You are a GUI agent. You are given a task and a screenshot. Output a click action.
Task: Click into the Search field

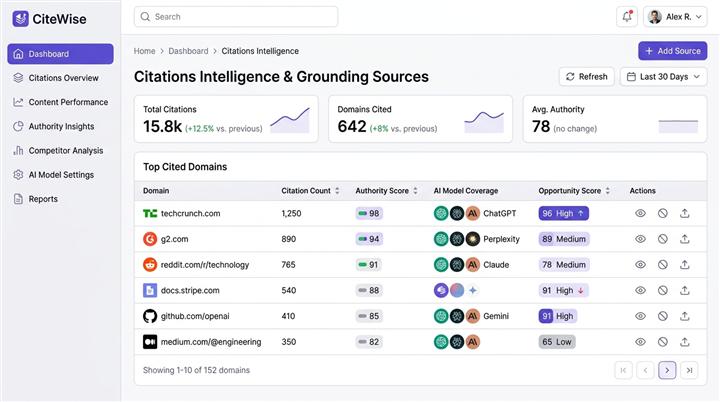(236, 17)
